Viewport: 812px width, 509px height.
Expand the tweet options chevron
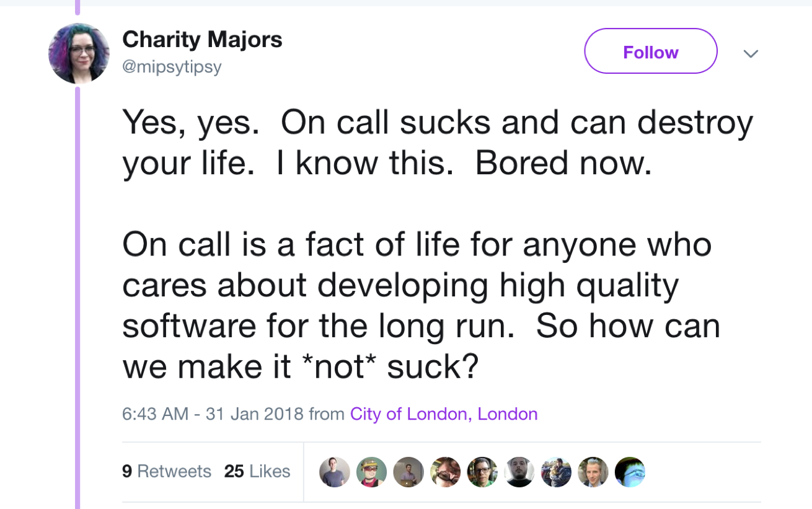coord(751,54)
